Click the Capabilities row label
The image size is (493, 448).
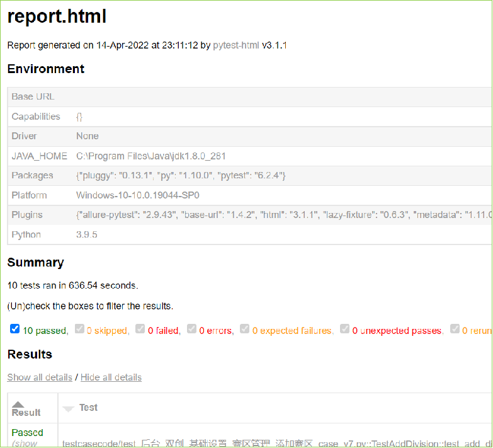point(36,117)
